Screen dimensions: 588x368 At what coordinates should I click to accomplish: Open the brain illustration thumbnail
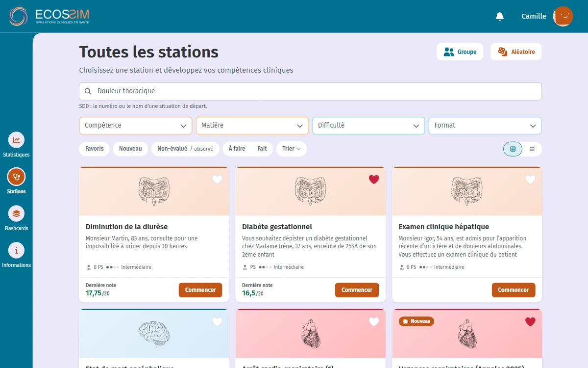pyautogui.click(x=154, y=334)
